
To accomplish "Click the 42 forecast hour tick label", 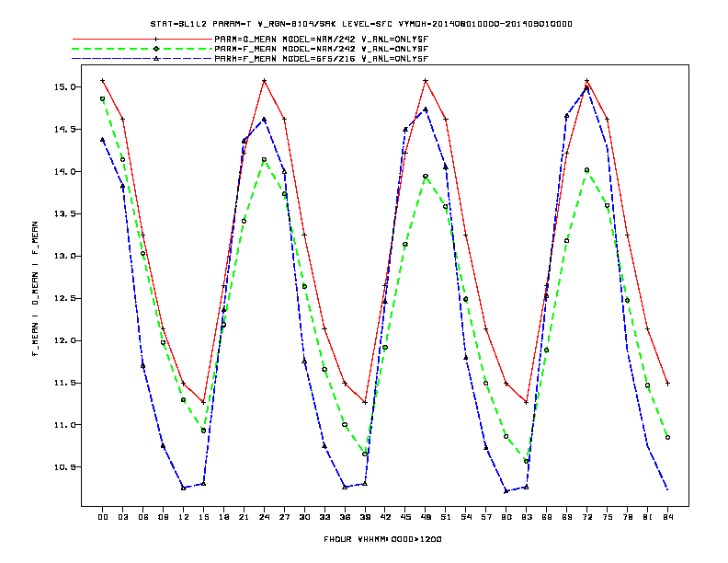I will click(x=385, y=517).
